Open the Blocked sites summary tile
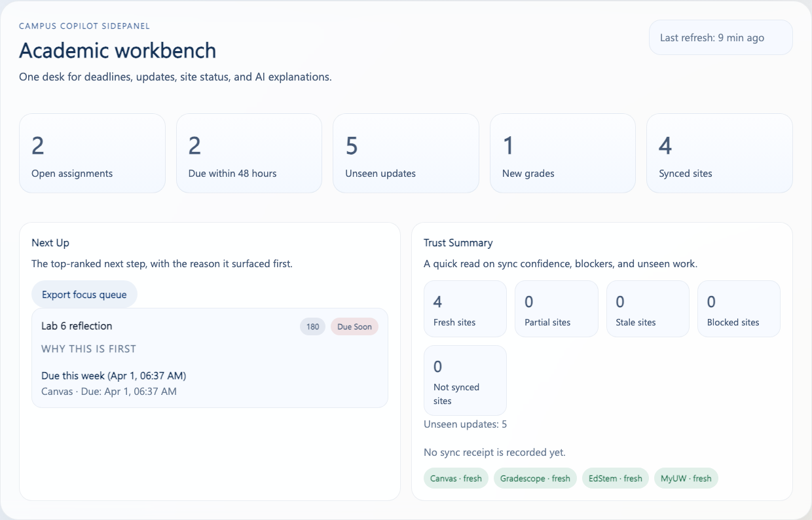This screenshot has height=520, width=812. pos(739,308)
